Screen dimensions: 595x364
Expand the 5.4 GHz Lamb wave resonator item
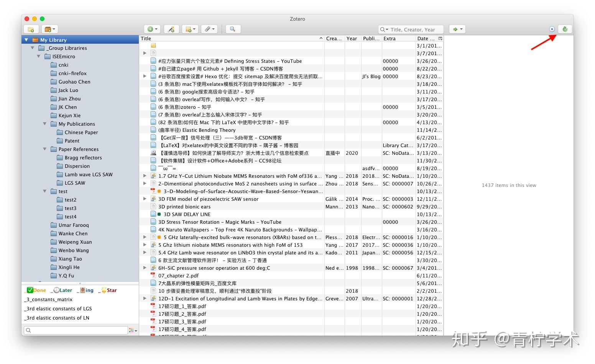[145, 253]
